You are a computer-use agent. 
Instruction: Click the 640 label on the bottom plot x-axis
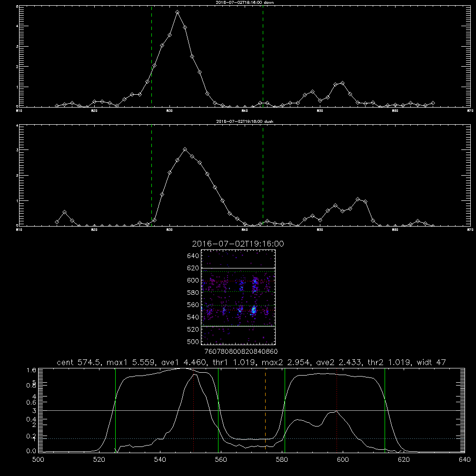[x=465, y=460]
